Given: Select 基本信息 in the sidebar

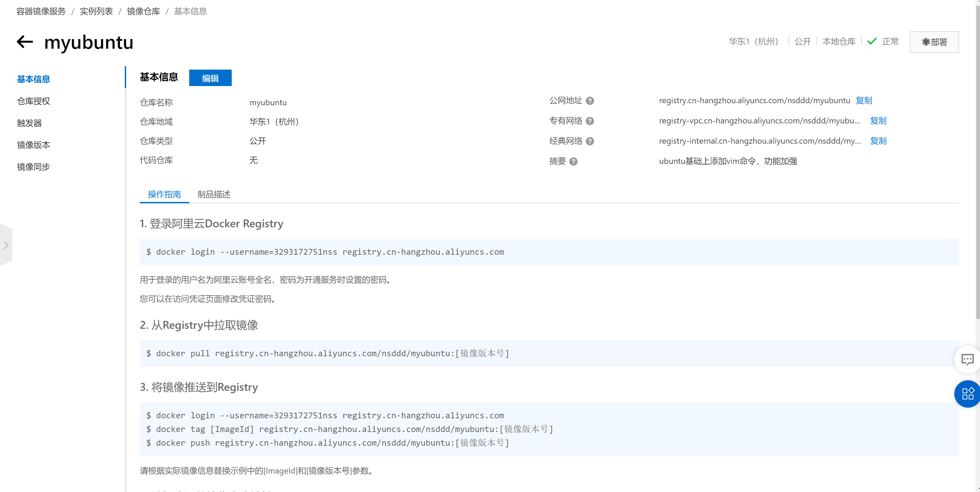Looking at the screenshot, I should (x=34, y=79).
